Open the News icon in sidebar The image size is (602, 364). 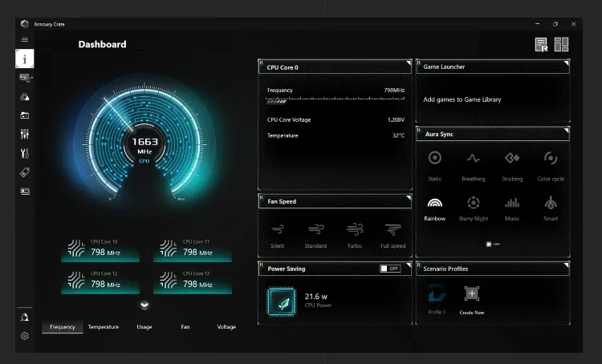point(25,191)
